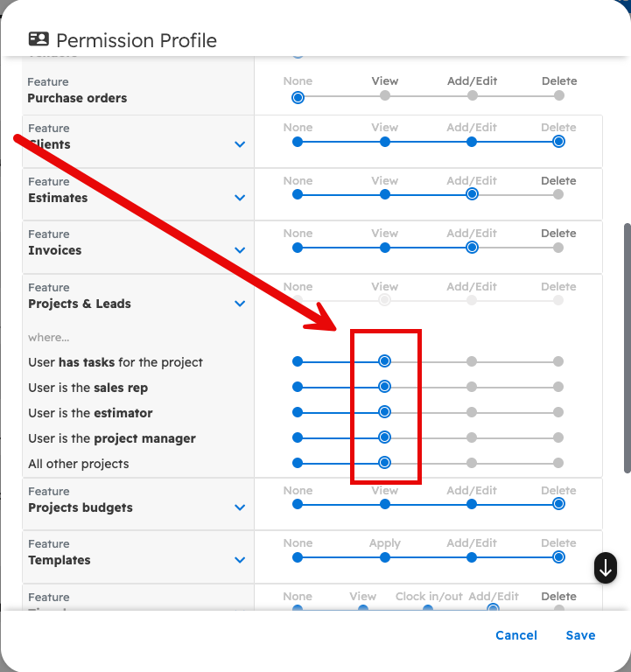Click the scroll-down arrow icon

tap(606, 568)
